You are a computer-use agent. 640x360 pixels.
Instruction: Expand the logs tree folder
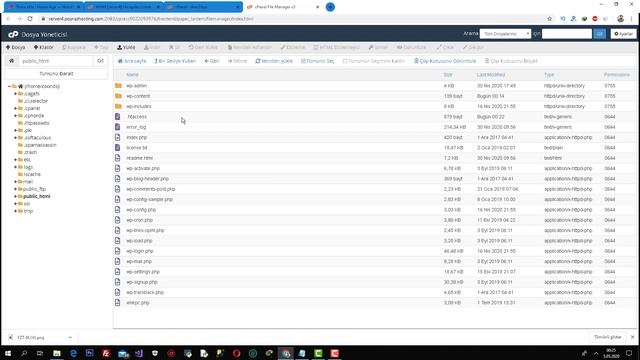pos(16,167)
